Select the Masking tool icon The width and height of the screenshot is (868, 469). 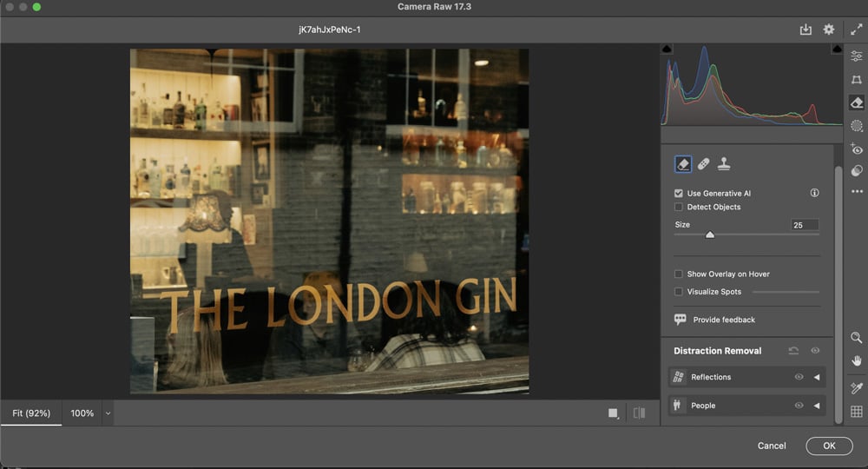point(857,126)
